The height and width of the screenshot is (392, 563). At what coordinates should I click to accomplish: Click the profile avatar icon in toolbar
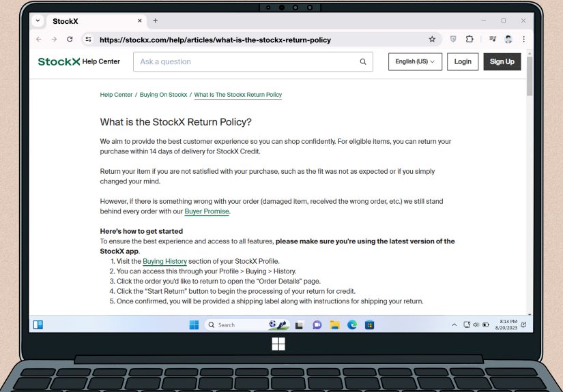click(x=508, y=40)
